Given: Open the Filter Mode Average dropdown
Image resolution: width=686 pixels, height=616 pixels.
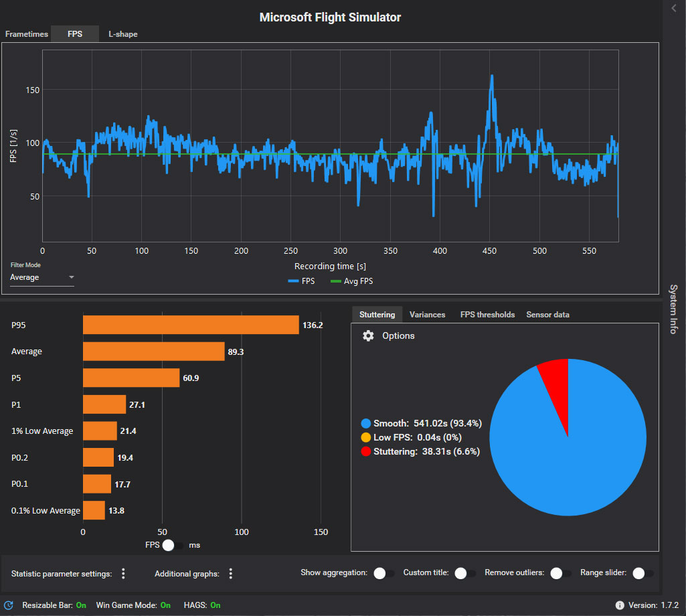Looking at the screenshot, I should 42,278.
